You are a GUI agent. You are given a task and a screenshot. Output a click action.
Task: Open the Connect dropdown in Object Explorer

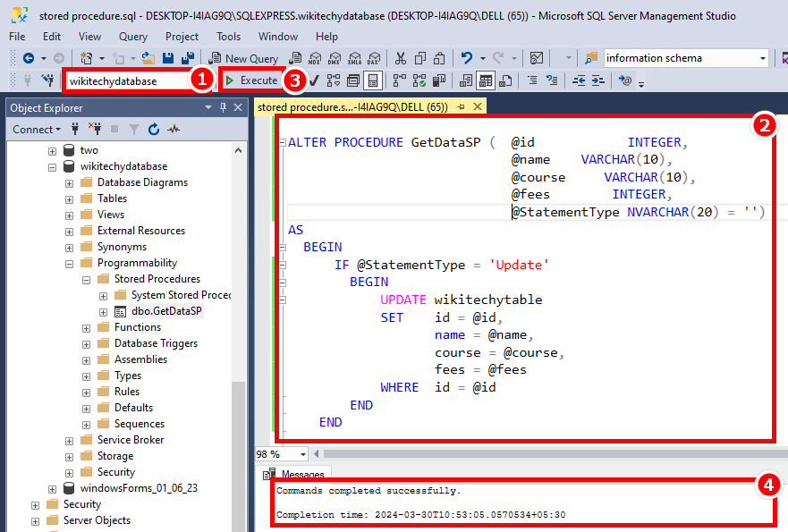36,130
